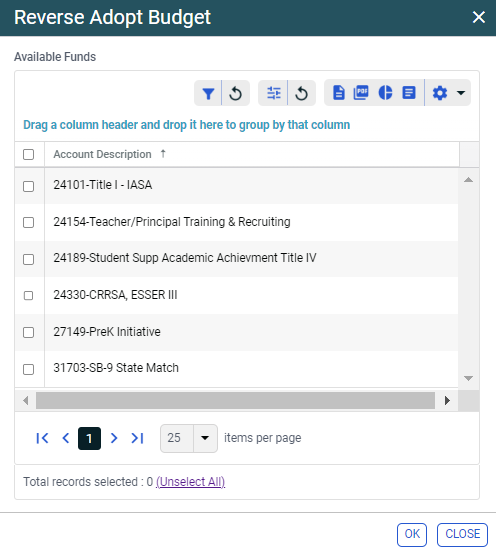Expand the items per page dropdown
The image size is (496, 554).
click(205, 438)
